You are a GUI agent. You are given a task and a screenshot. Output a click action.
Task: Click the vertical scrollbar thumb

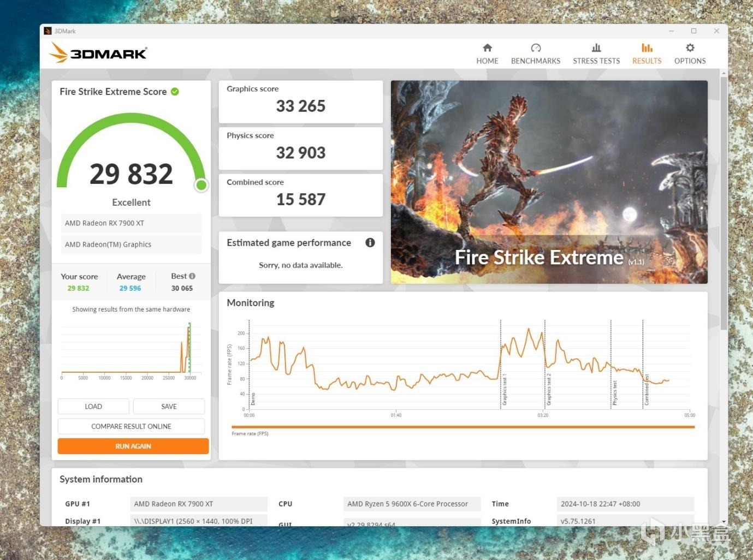pyautogui.click(x=724, y=203)
